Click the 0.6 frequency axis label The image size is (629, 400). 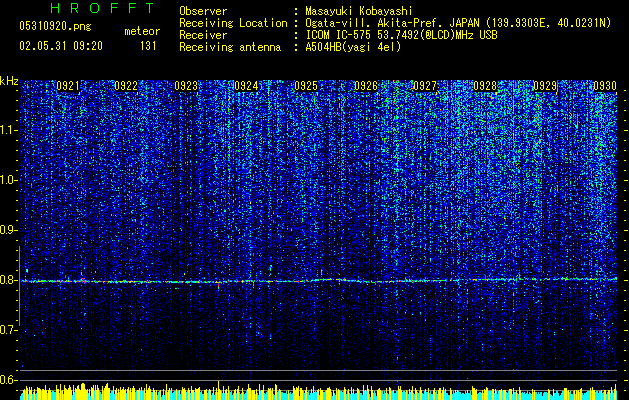8,380
